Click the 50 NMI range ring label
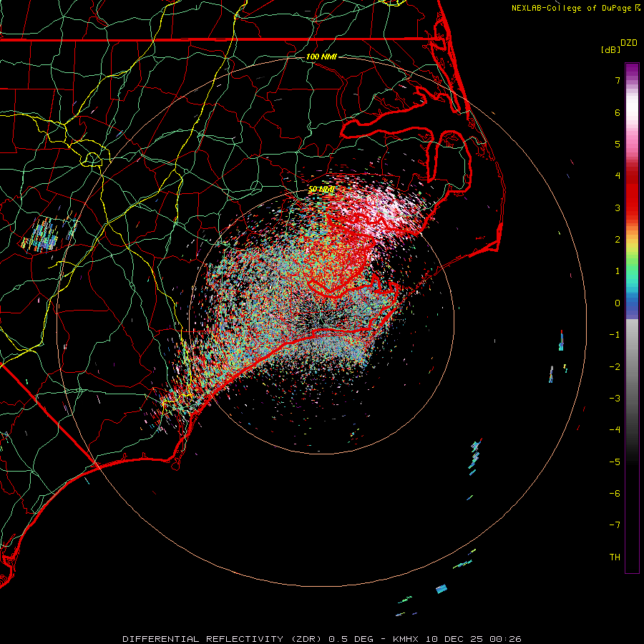This screenshot has width=644, height=644. click(321, 190)
